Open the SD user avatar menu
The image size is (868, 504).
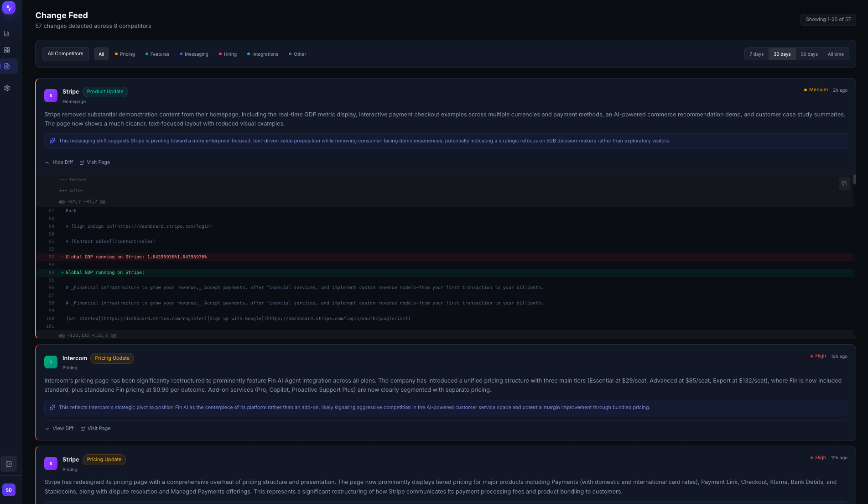point(9,490)
